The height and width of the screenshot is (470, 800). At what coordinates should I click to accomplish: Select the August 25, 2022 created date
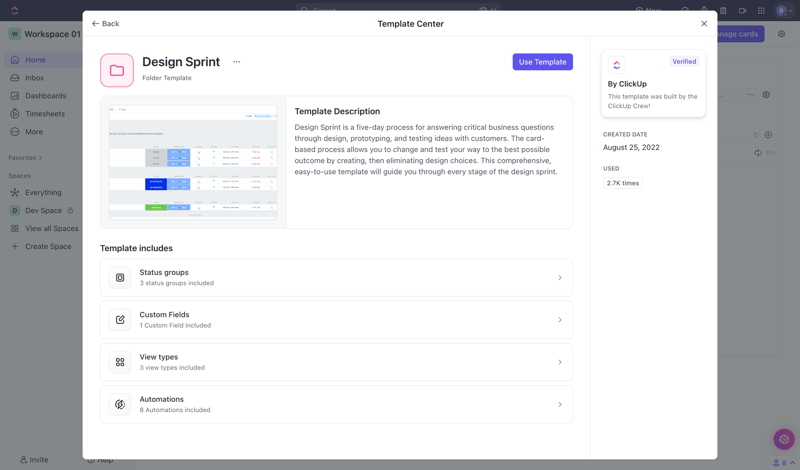click(x=631, y=147)
